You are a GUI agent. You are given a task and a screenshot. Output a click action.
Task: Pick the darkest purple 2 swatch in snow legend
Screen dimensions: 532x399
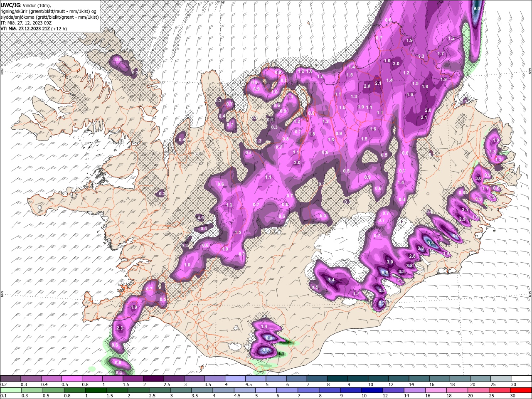153,379
